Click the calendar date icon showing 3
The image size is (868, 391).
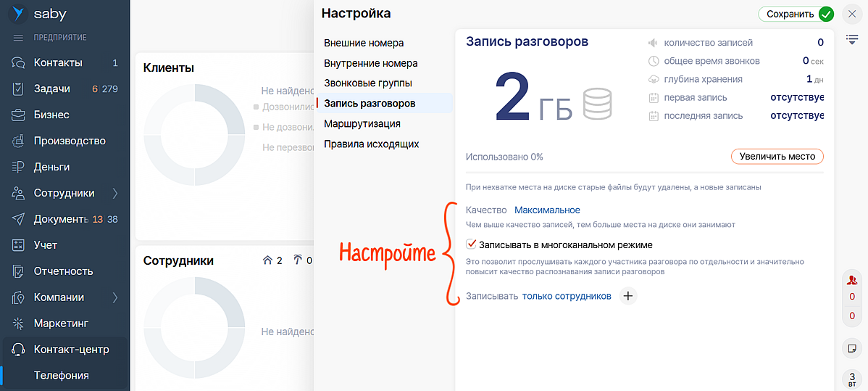coord(852,379)
